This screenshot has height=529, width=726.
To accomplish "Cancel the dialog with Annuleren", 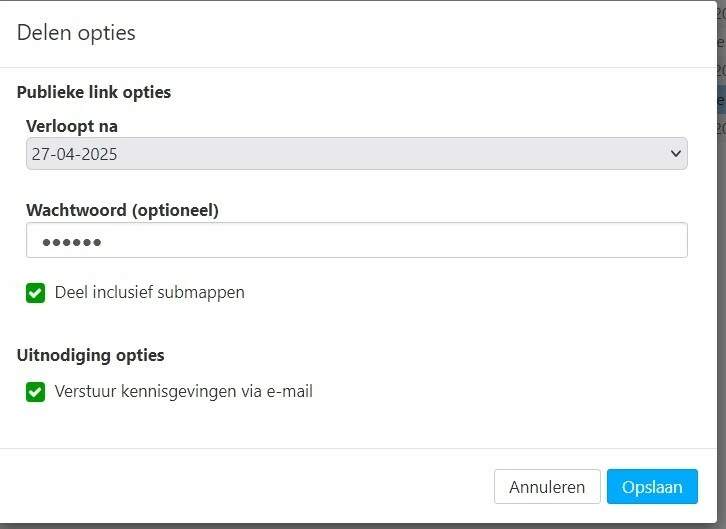I will 547,487.
